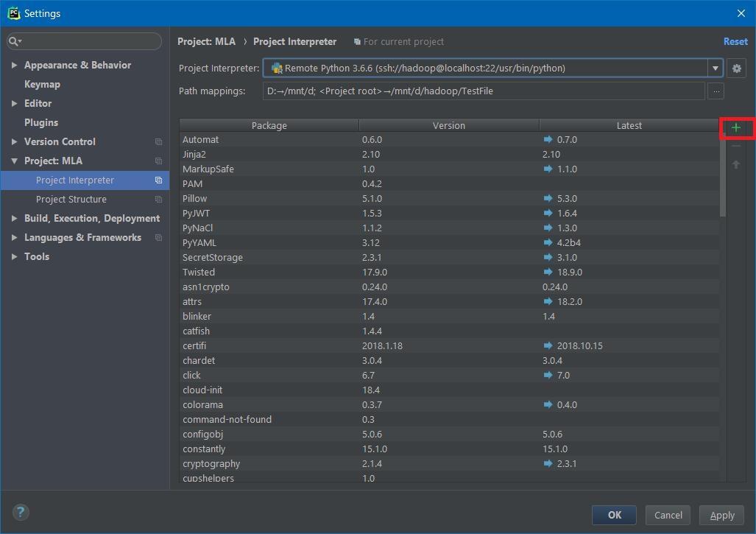The width and height of the screenshot is (756, 534).
Task: Select the constantly package row
Action: tap(449, 449)
